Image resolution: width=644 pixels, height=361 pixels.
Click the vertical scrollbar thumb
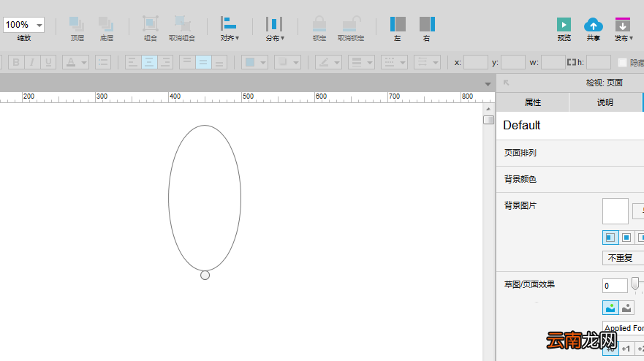pyautogui.click(x=488, y=120)
